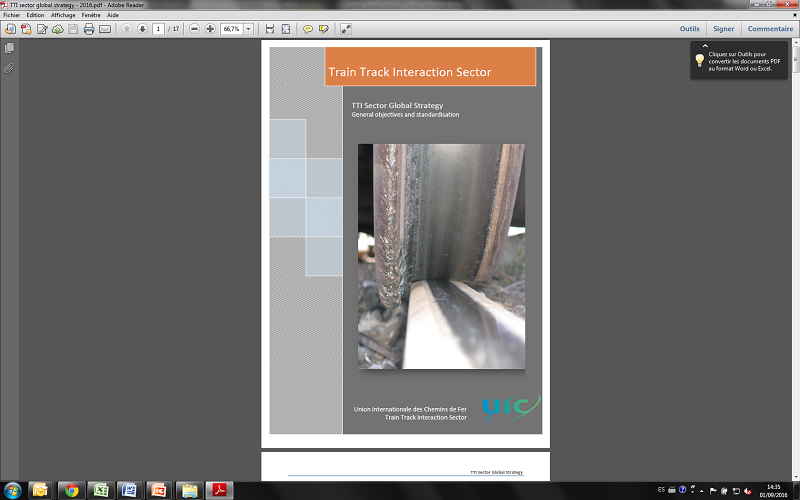Screen dimensions: 800x500
Task: Click the Fit page width icon
Action: pos(270,29)
